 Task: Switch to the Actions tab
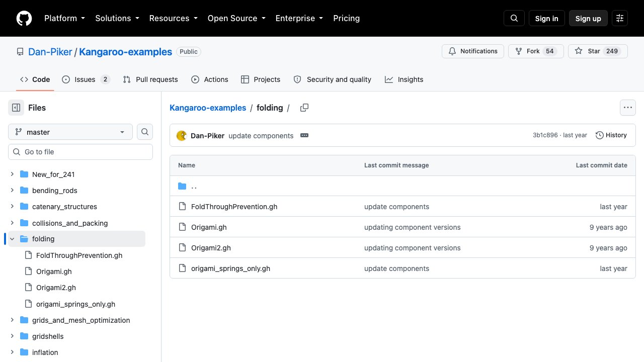(210, 79)
